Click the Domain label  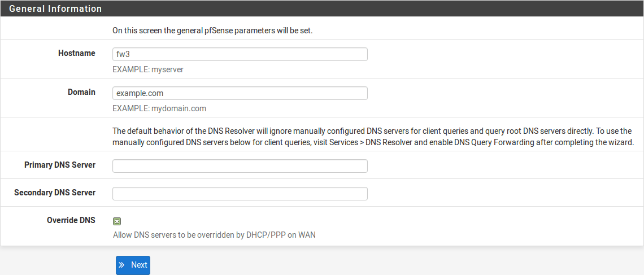point(81,92)
